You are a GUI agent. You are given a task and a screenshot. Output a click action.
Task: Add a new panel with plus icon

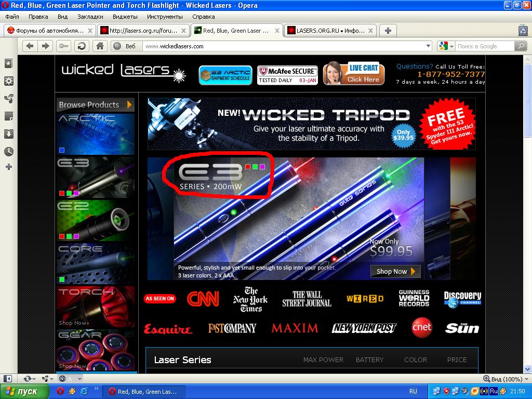tap(9, 167)
